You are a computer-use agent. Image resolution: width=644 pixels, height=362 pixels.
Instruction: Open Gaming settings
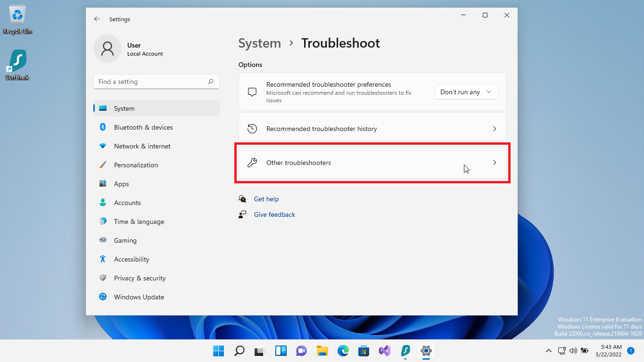157,240
